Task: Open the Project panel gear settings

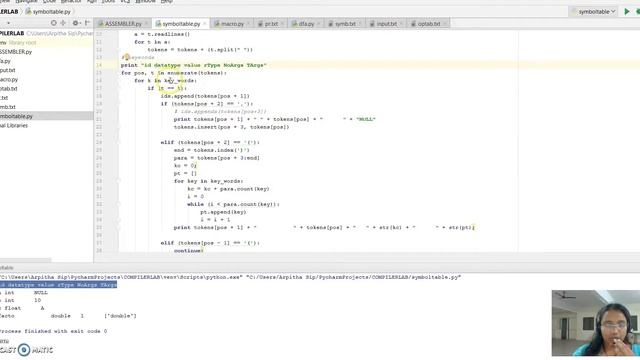Action: point(75,23)
